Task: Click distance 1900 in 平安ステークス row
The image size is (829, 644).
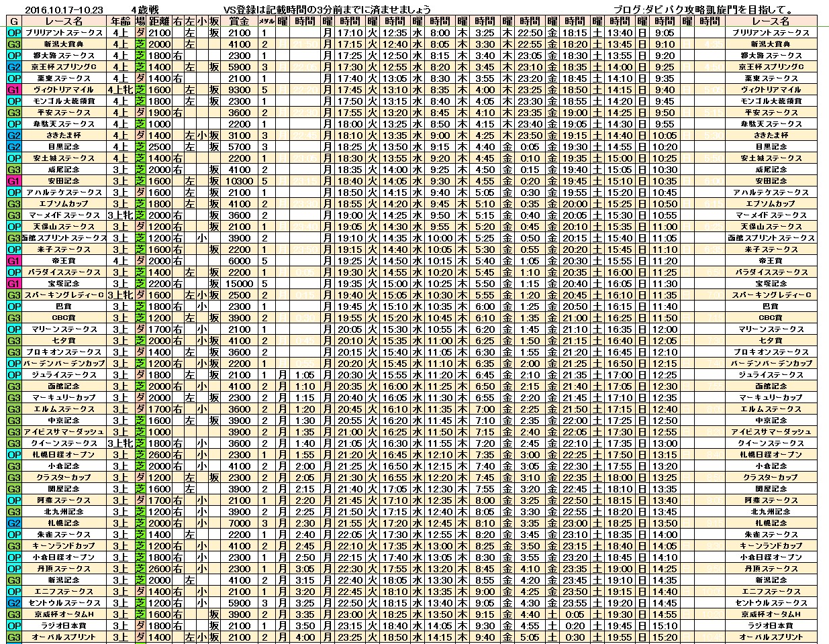Action: pos(159,112)
